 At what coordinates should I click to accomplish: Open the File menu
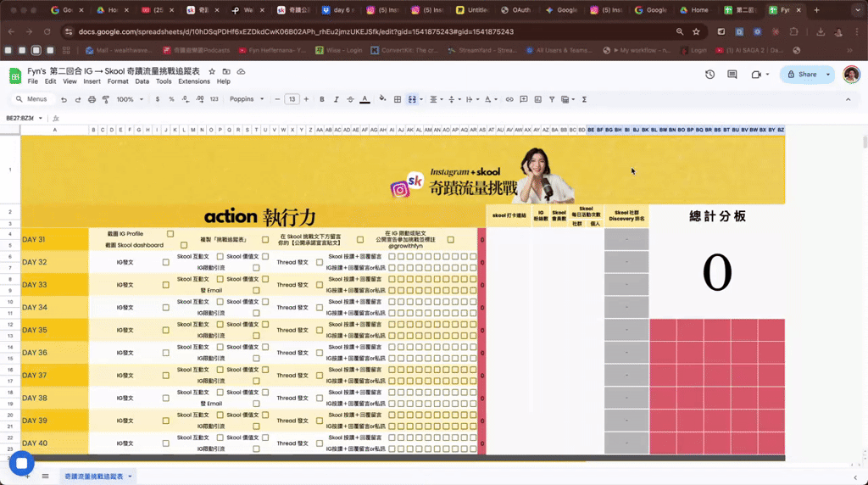tap(33, 81)
